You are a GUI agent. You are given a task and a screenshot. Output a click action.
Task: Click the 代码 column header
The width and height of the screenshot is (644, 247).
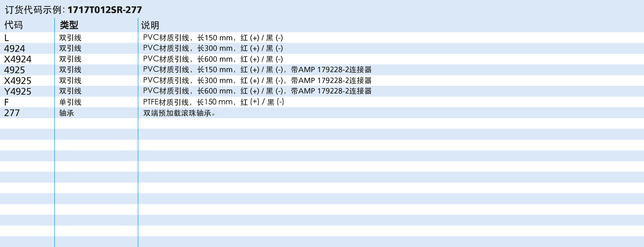[13, 25]
